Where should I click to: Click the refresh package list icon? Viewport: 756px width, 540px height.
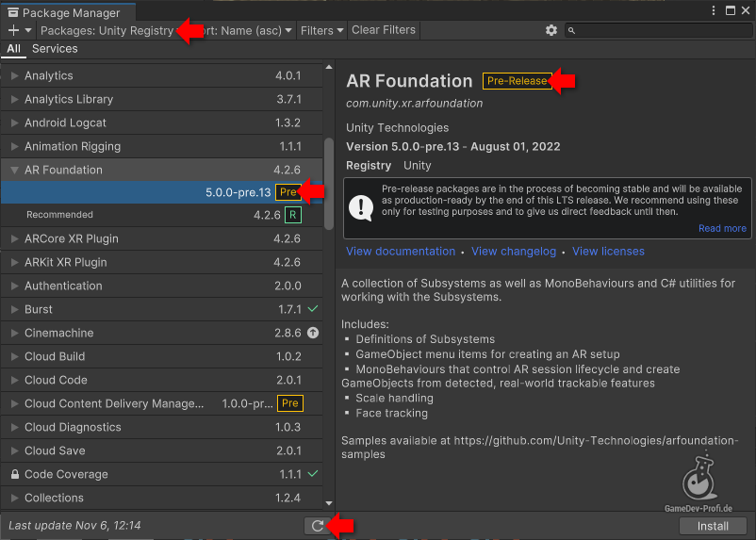click(x=318, y=526)
